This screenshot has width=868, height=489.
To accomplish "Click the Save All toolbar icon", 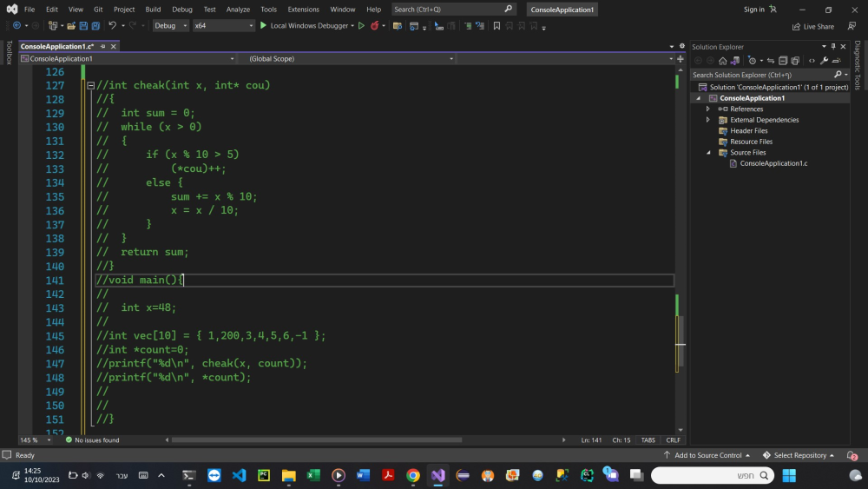I will pyautogui.click(x=95, y=26).
